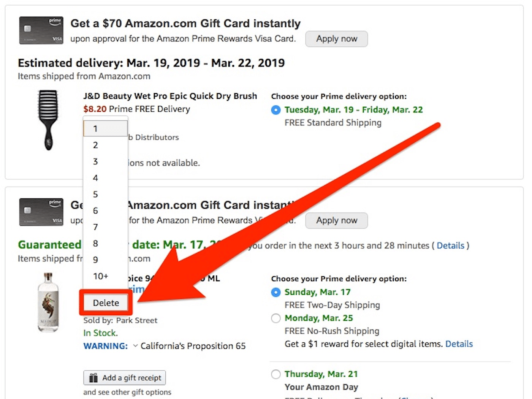The height and width of the screenshot is (399, 532).
Task: Click the Seedlip Spice bottle image
Action: pos(48,302)
